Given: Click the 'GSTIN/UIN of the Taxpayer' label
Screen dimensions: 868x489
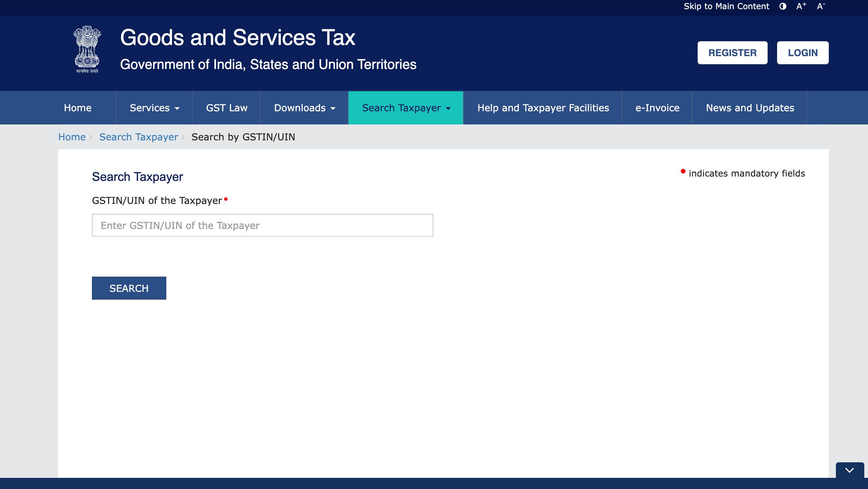Looking at the screenshot, I should pyautogui.click(x=157, y=201).
